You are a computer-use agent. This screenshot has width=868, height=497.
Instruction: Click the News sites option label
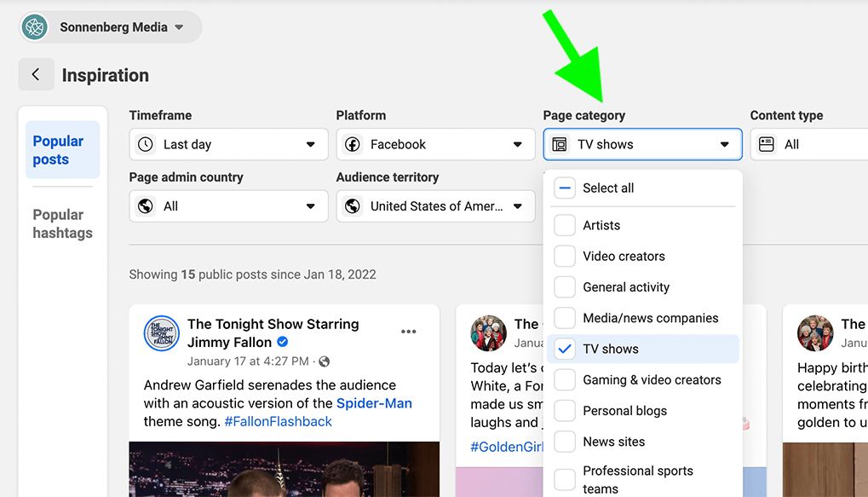[614, 442]
